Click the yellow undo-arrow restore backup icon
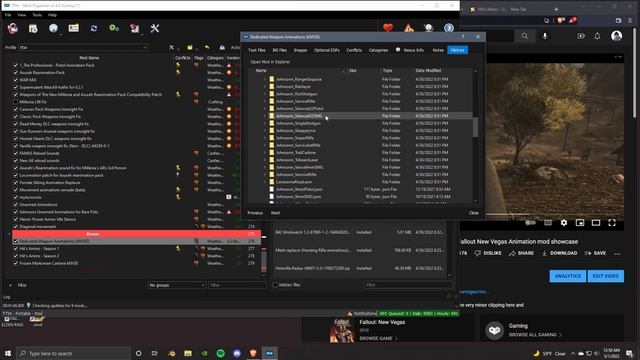The height and width of the screenshot is (360, 640). pos(207,47)
